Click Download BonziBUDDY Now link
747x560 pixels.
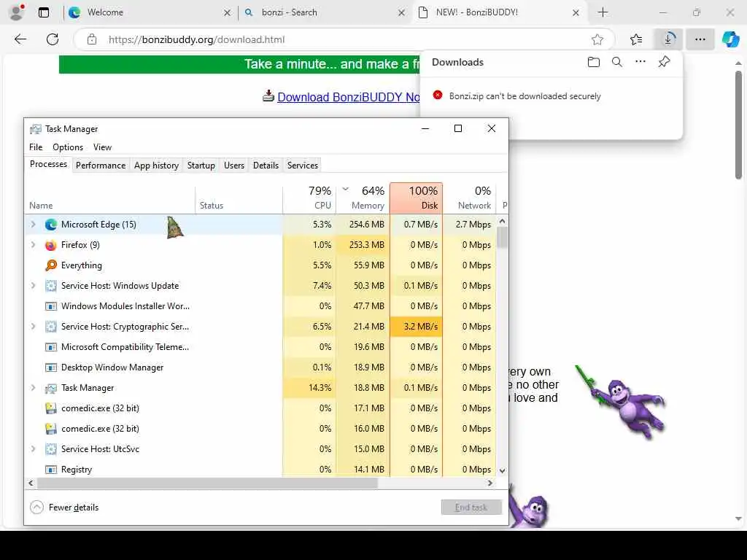[348, 97]
